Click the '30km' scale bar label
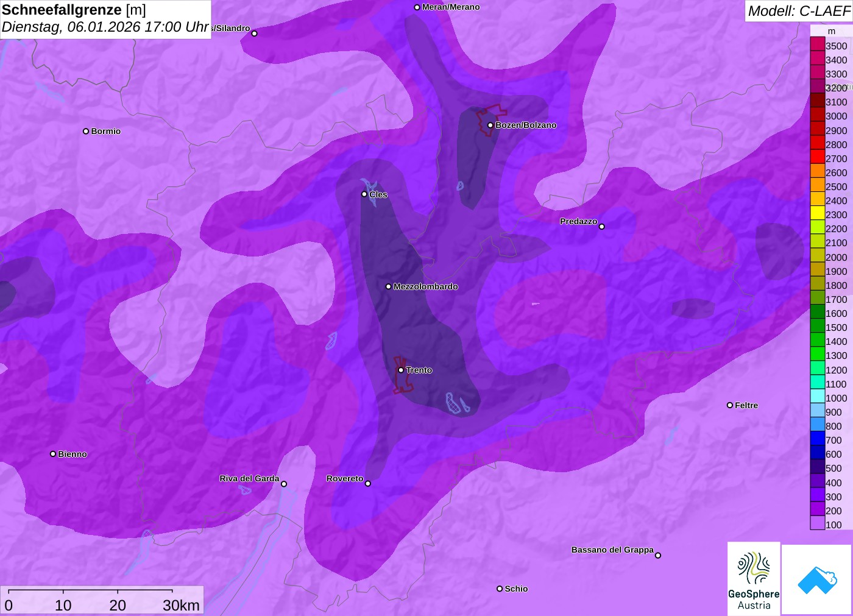 tap(181, 605)
